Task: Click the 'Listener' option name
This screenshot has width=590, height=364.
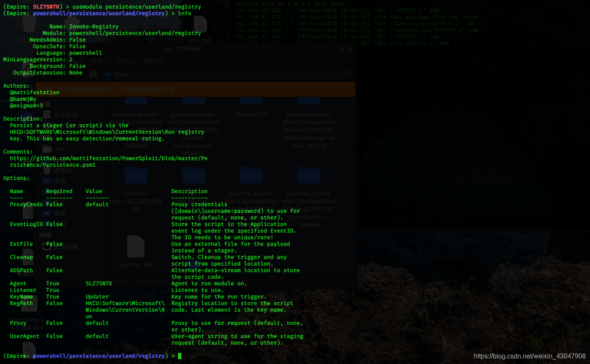Action: point(23,290)
